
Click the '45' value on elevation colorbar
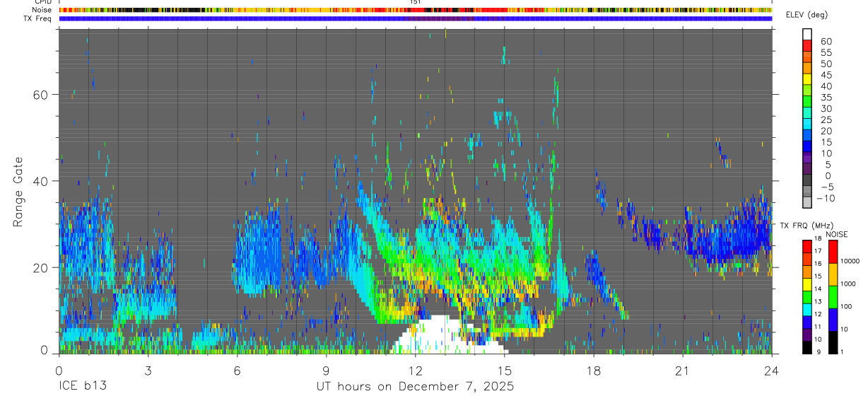[x=826, y=75]
